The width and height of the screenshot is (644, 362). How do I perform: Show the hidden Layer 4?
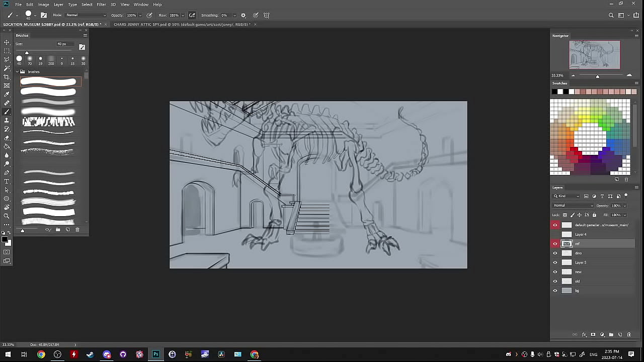click(x=555, y=234)
